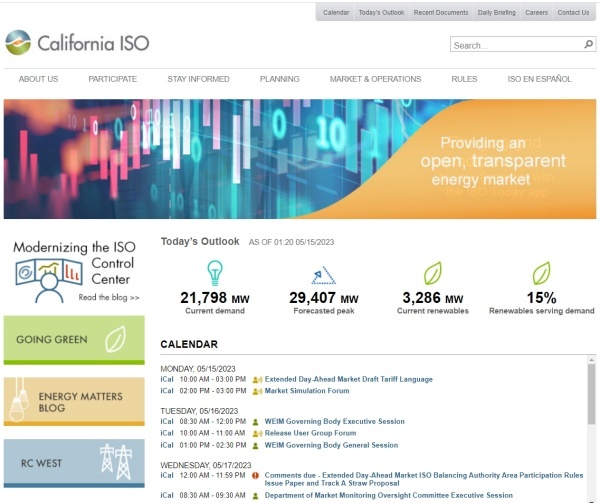
Task: Open the Energy Matters Blog tile
Action: (74, 401)
